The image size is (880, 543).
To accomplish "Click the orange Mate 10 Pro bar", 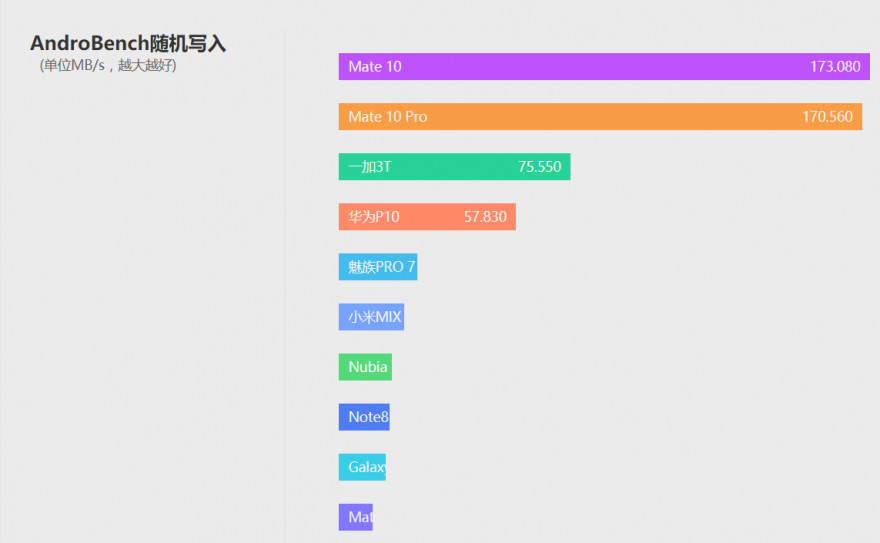I will point(600,117).
